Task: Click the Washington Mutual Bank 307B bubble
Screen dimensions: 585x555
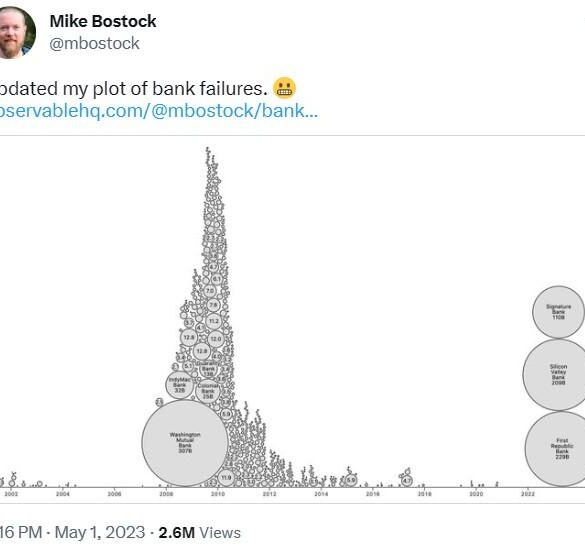Action: point(185,443)
